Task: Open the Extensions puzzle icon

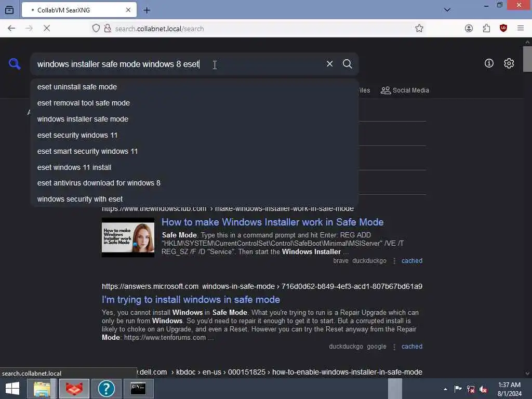Action: 486,29
